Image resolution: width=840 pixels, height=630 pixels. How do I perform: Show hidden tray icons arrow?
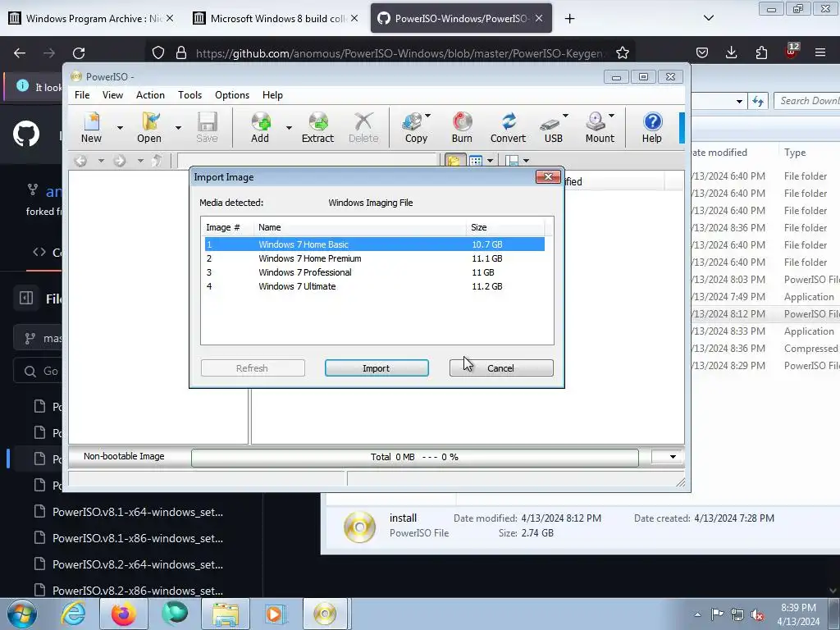(697, 614)
